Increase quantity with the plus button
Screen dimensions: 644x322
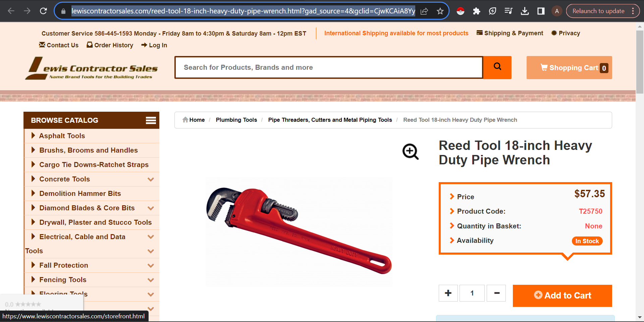(x=448, y=293)
